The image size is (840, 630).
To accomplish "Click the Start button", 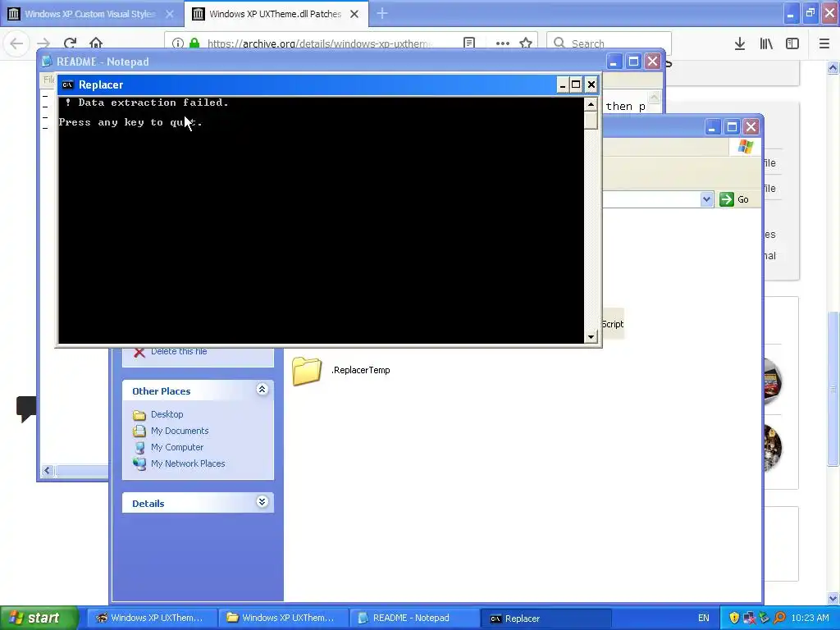I will pos(39,618).
